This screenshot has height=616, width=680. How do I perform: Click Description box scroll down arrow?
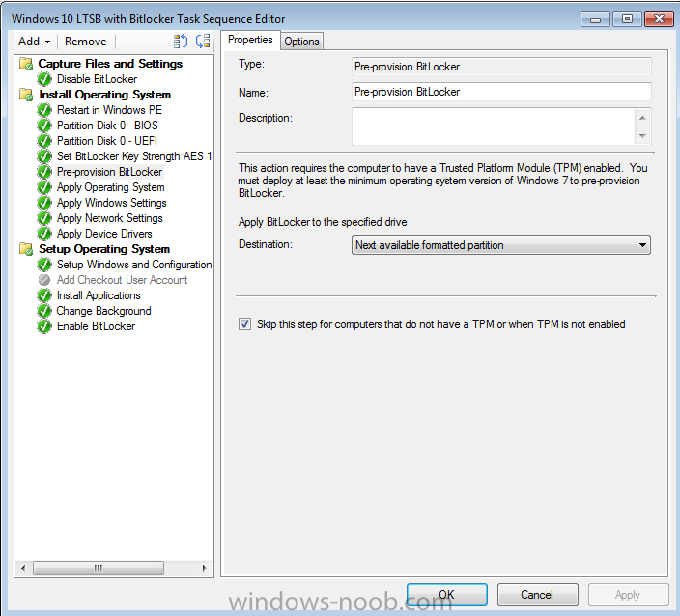click(x=642, y=136)
